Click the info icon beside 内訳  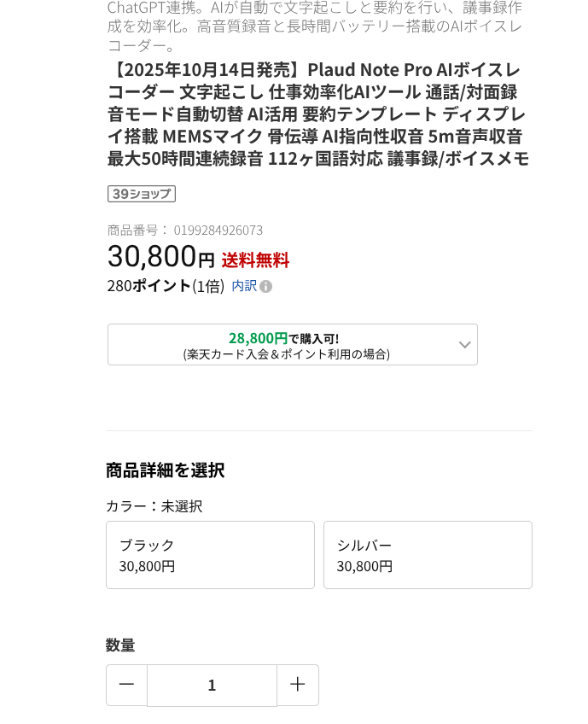click(266, 287)
